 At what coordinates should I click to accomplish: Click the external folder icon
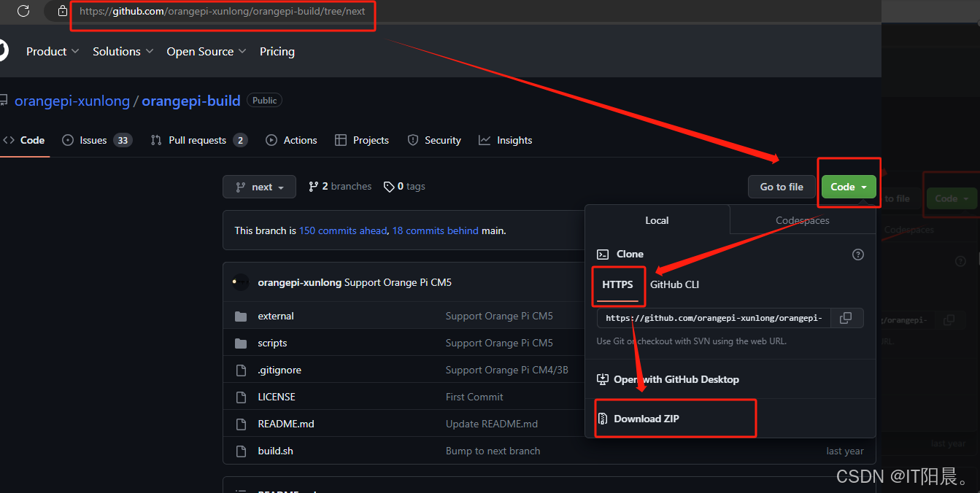[x=241, y=316]
